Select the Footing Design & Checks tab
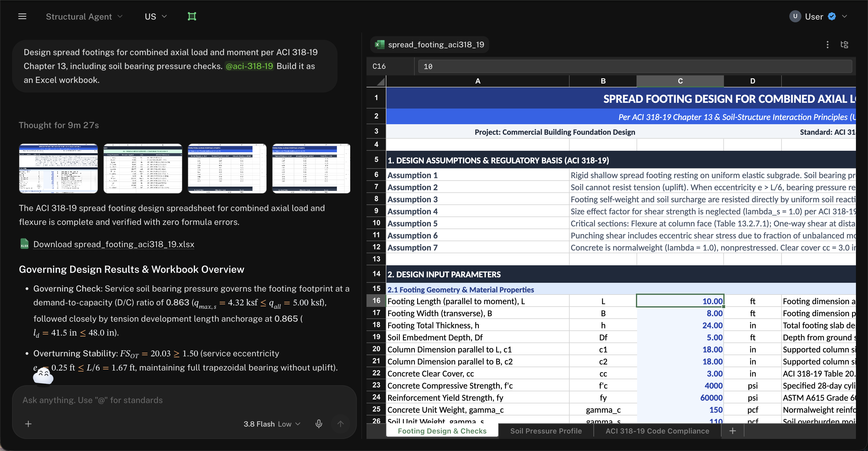Image resolution: width=868 pixels, height=451 pixels. [442, 431]
